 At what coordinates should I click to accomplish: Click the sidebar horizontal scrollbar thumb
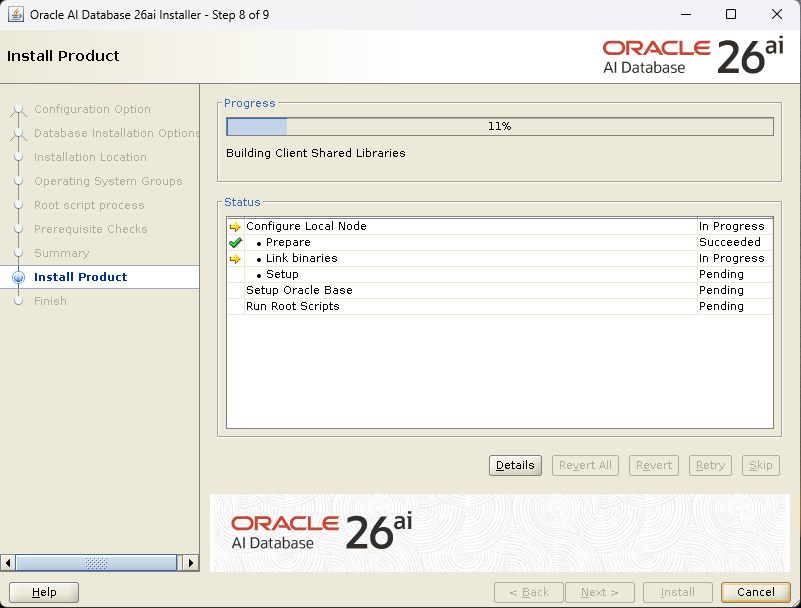[96, 563]
